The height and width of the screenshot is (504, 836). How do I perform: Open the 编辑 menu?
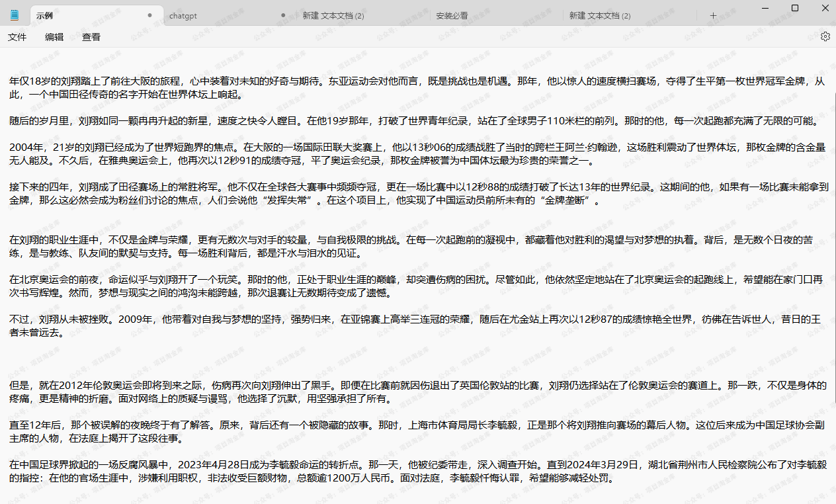pos(54,37)
